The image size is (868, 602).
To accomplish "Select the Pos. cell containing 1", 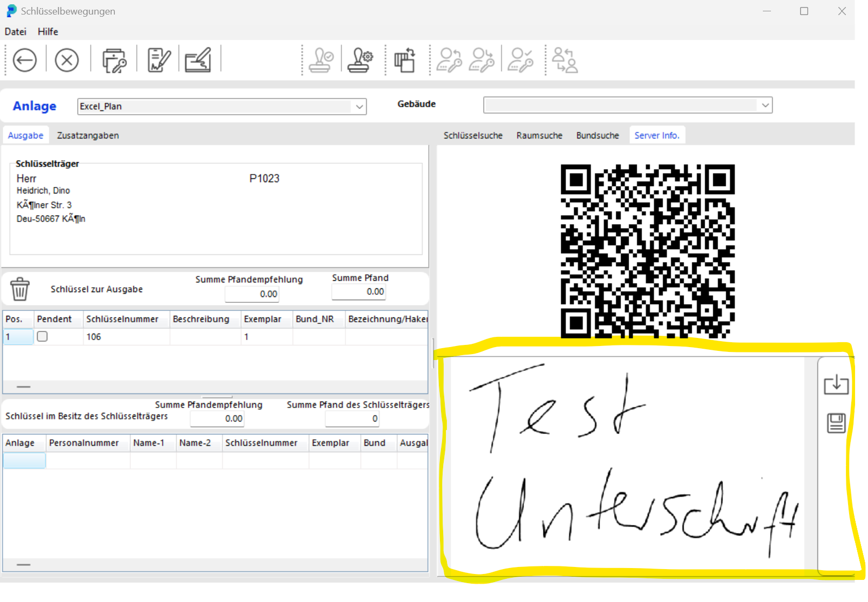I will (18, 337).
